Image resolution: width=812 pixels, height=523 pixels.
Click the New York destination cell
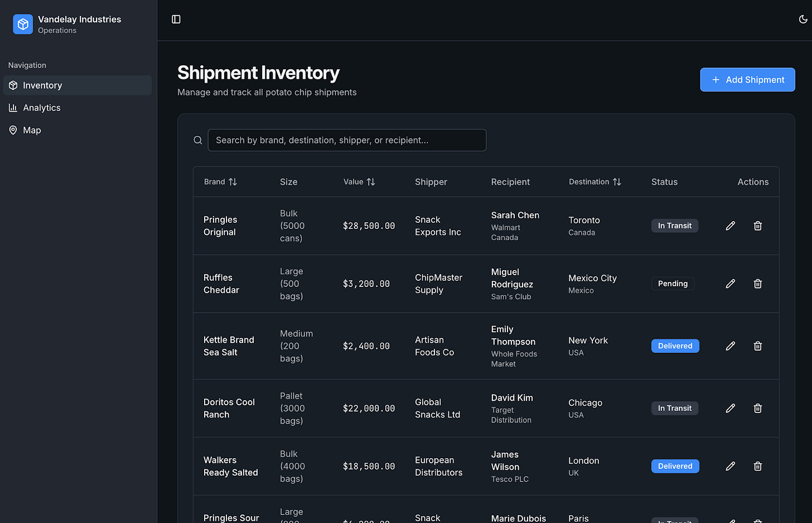point(588,346)
